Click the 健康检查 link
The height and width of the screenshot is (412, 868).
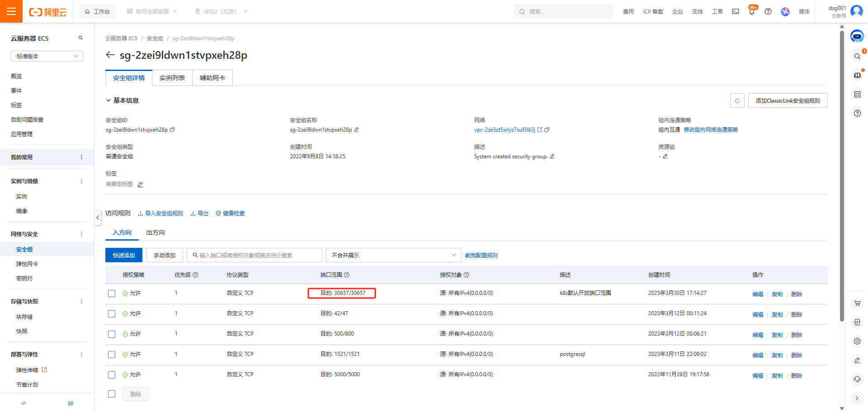tap(230, 213)
